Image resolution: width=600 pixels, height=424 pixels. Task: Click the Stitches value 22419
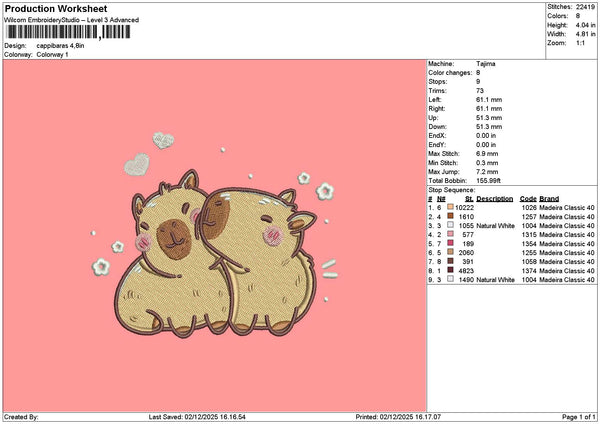(585, 7)
